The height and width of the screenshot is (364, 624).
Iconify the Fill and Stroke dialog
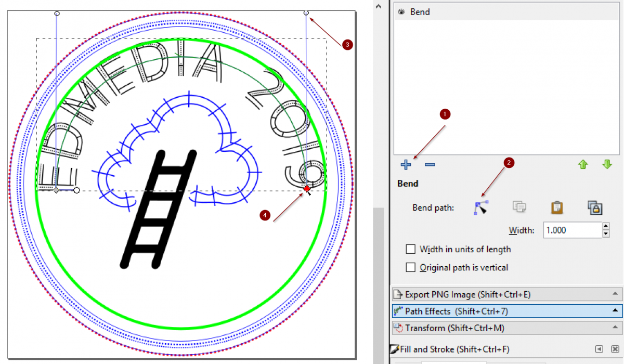pos(600,349)
